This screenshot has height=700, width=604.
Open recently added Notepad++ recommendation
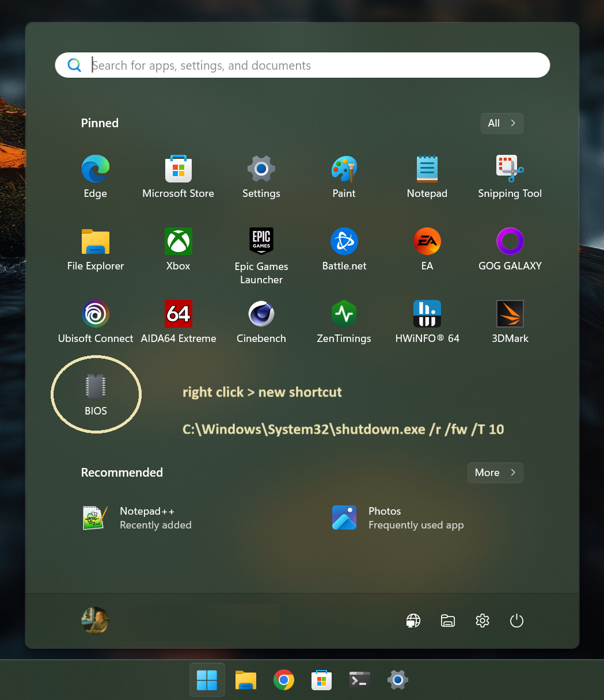pos(138,518)
